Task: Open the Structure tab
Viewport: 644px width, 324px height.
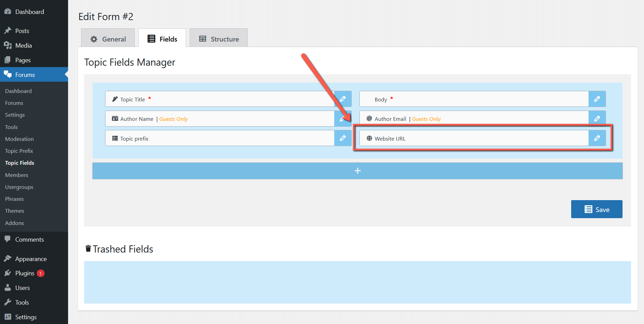Action: point(219,39)
